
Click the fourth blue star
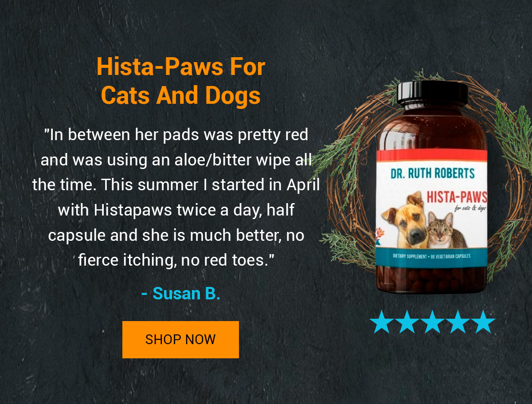point(458,322)
